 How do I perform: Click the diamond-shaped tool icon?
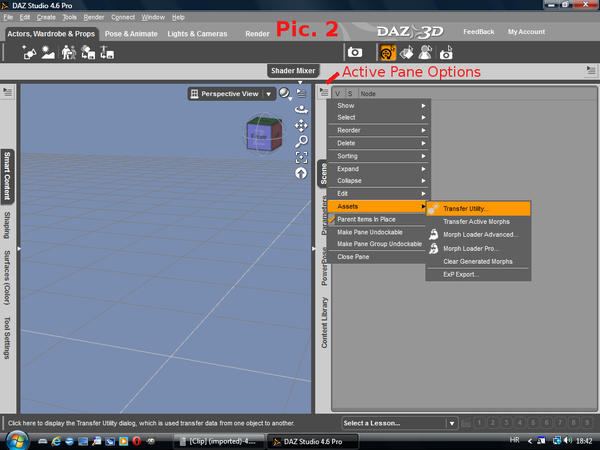point(406,52)
